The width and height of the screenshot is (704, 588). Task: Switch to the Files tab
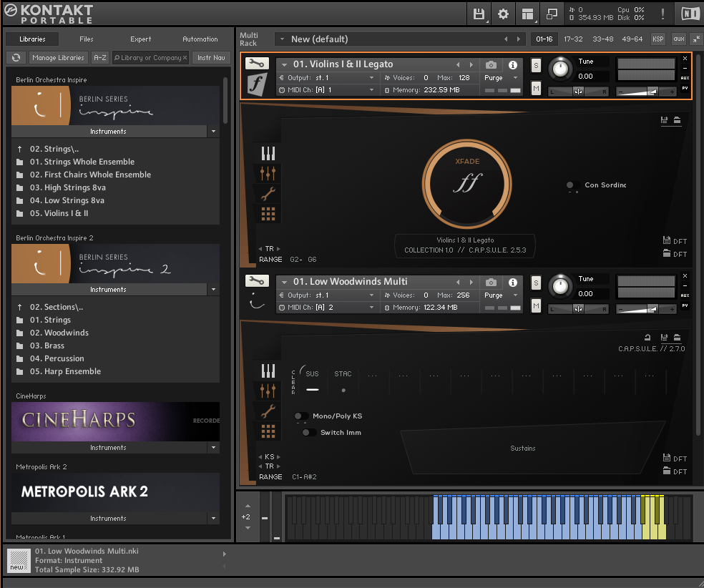[86, 39]
